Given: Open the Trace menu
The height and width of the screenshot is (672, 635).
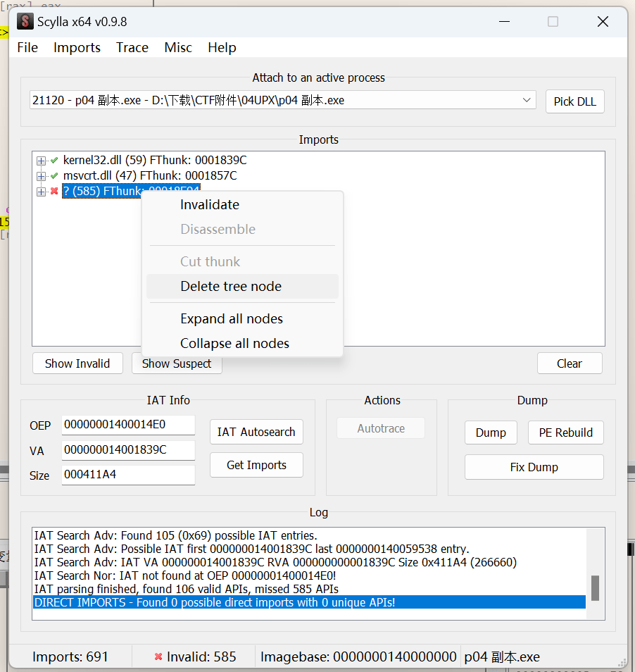Looking at the screenshot, I should [132, 48].
